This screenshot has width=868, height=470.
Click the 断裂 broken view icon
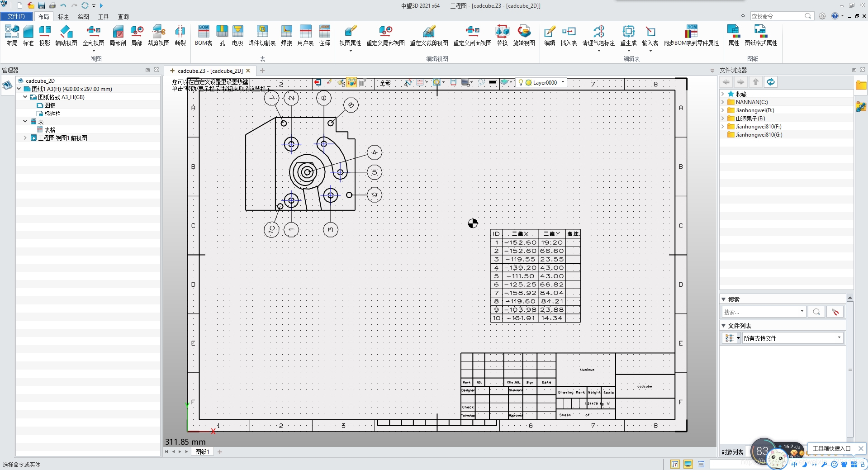tap(180, 35)
